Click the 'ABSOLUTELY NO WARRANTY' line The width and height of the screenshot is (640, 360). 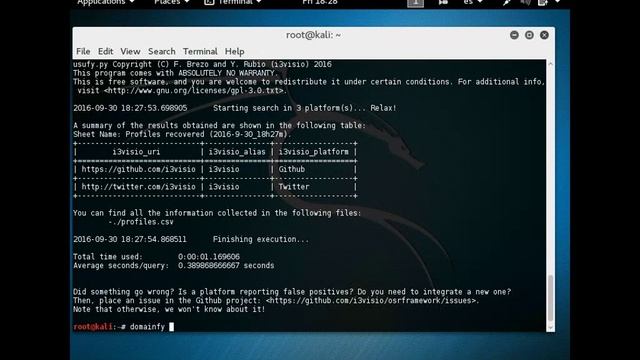pyautogui.click(x=176, y=73)
